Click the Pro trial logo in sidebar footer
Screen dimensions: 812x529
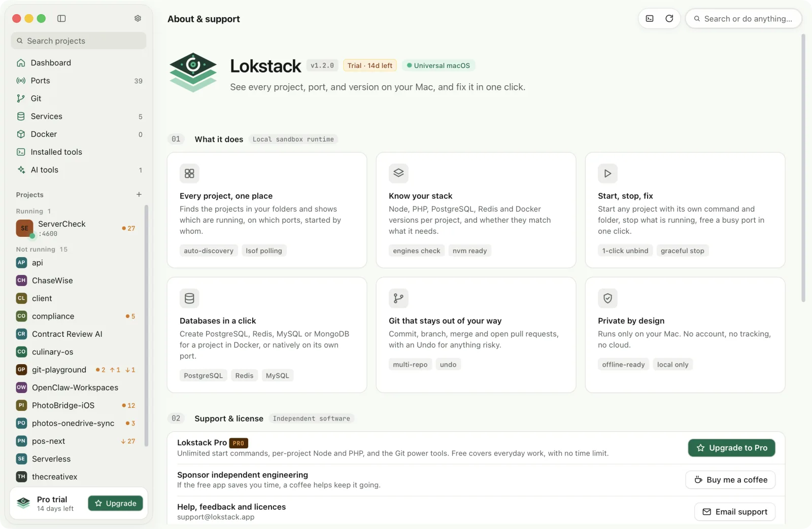point(23,503)
